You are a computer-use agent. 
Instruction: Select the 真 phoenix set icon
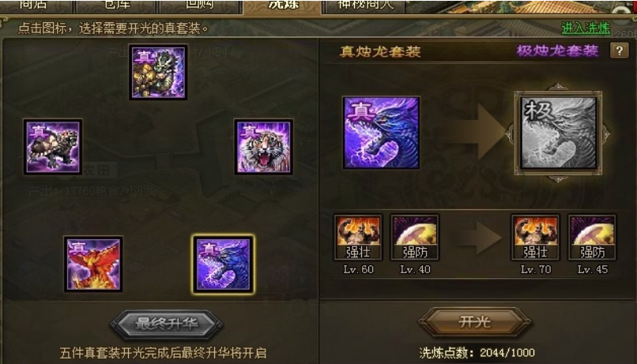click(93, 264)
